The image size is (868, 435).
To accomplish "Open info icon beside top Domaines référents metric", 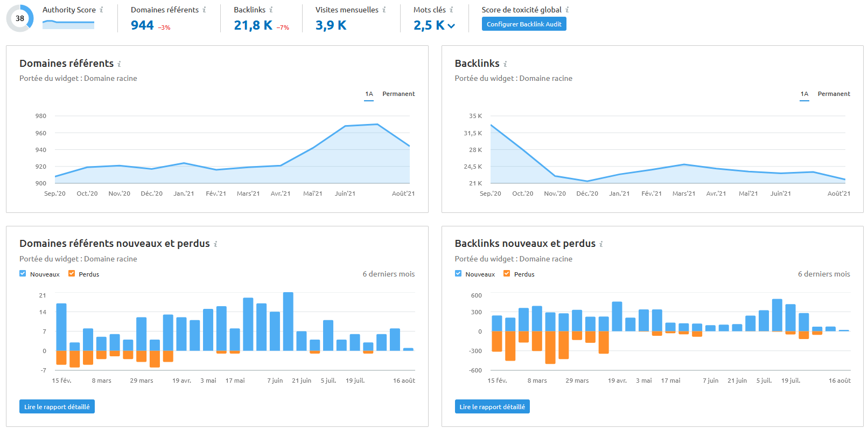I will coord(204,10).
